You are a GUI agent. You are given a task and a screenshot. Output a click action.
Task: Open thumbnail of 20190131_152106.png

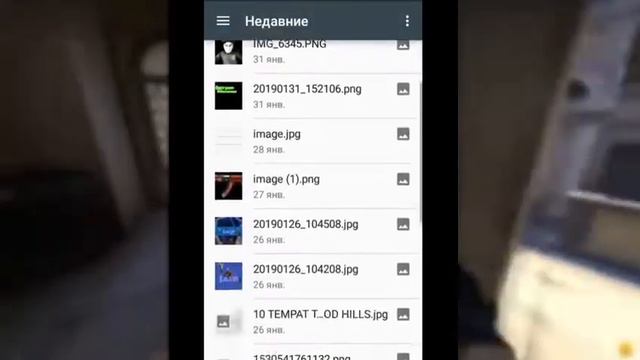229,96
